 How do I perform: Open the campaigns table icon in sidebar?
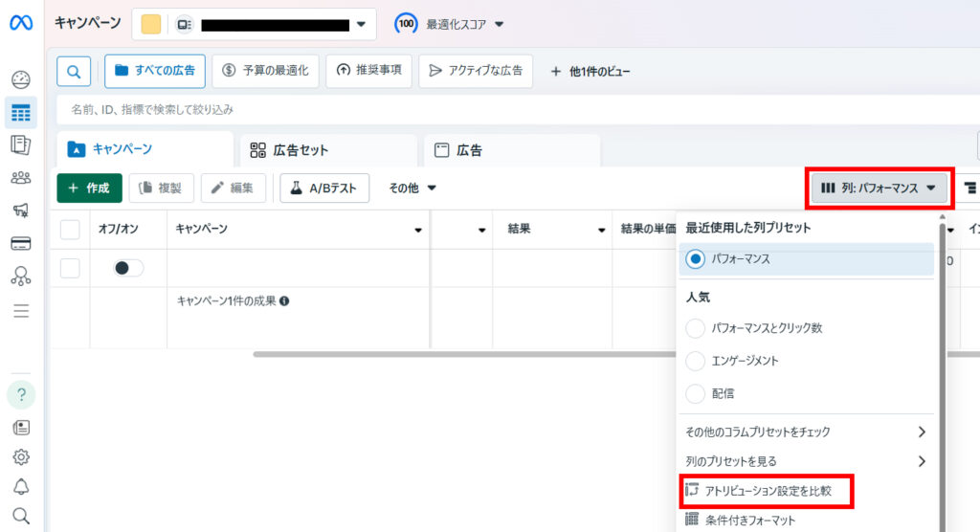[x=21, y=113]
